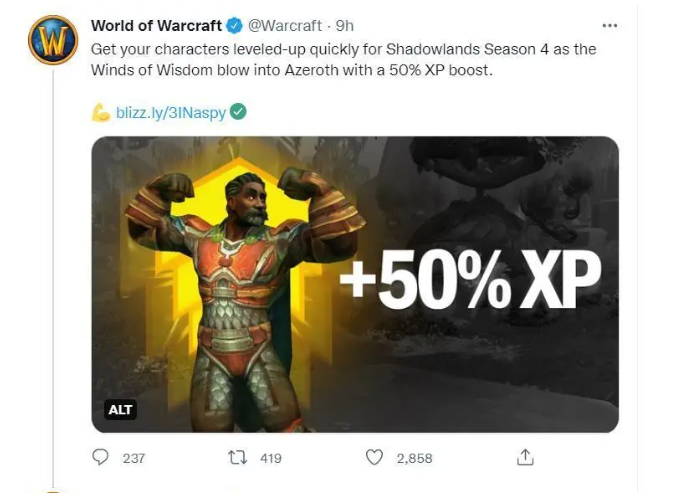This screenshot has width=694, height=493.
Task: Click the 237 replies count
Action: (134, 458)
